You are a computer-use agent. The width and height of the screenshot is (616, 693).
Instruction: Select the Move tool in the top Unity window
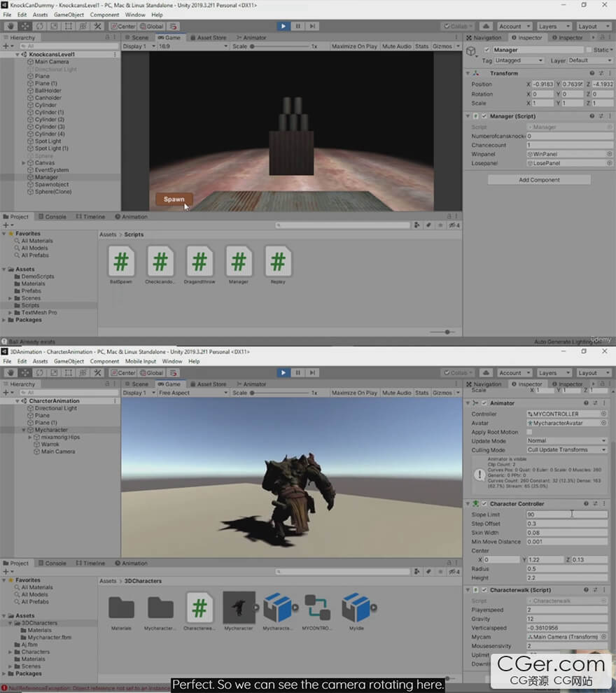[24, 26]
